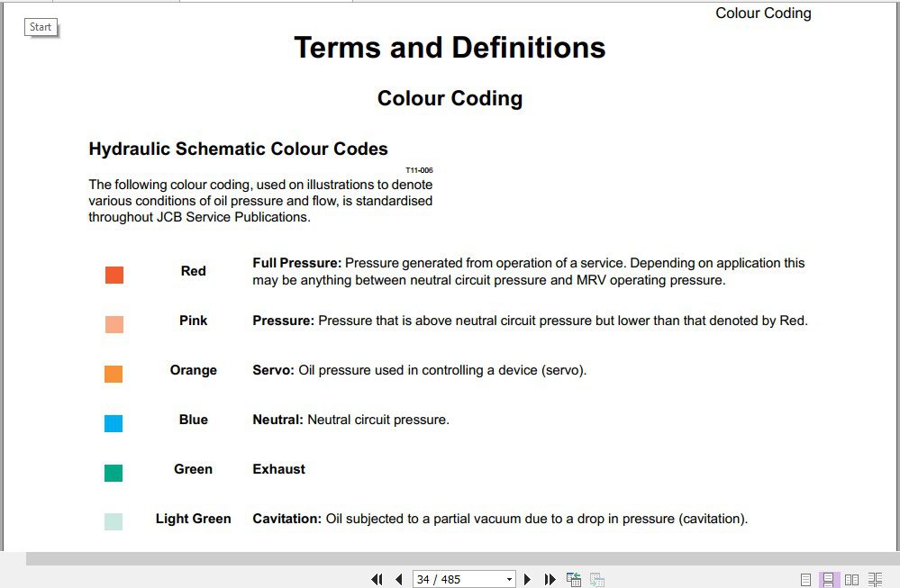The width and height of the screenshot is (900, 588).
Task: Jump to the last page
Action: [x=550, y=579]
